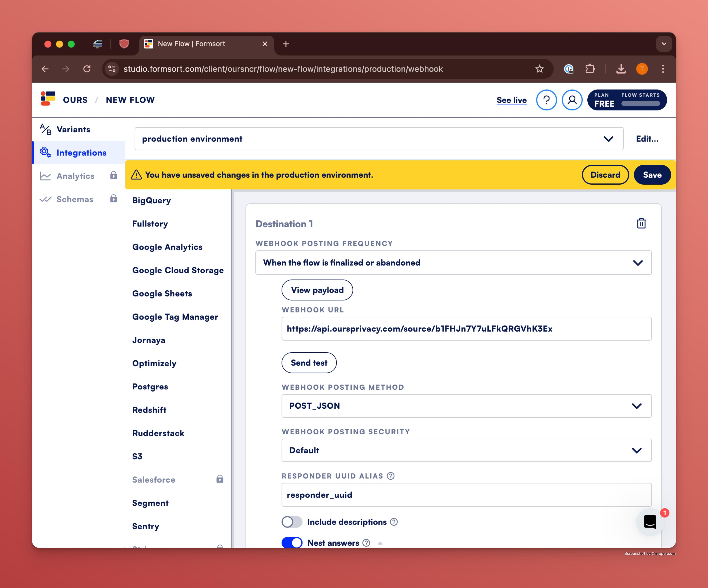Open browser extensions puzzle icon

pyautogui.click(x=590, y=69)
